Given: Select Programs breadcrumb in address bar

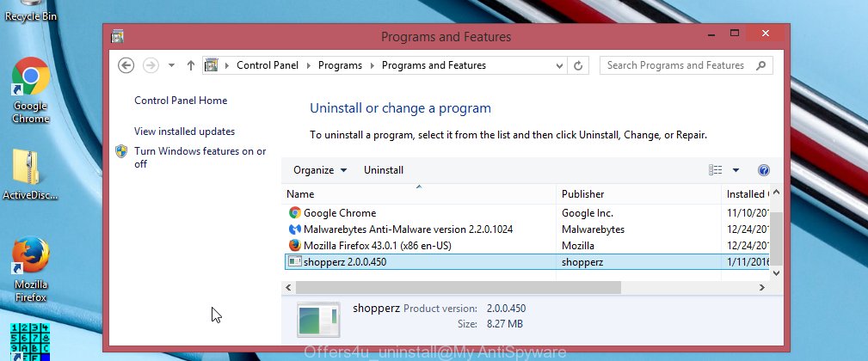Looking at the screenshot, I should (x=340, y=65).
